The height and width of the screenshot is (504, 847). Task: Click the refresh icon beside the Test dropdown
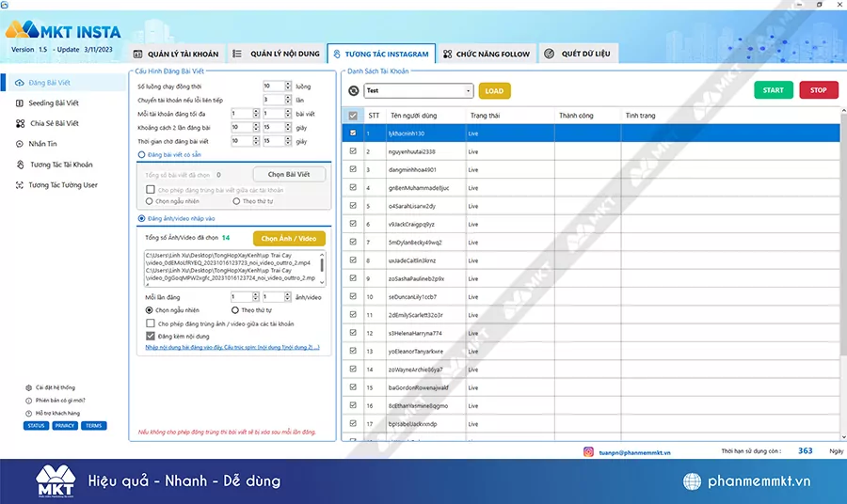point(353,91)
